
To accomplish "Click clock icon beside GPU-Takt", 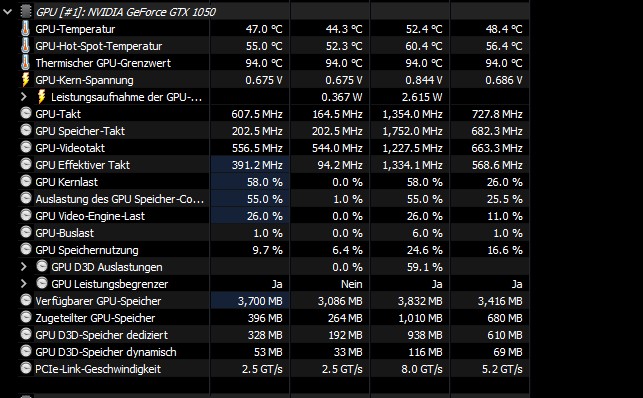I will coord(26,114).
